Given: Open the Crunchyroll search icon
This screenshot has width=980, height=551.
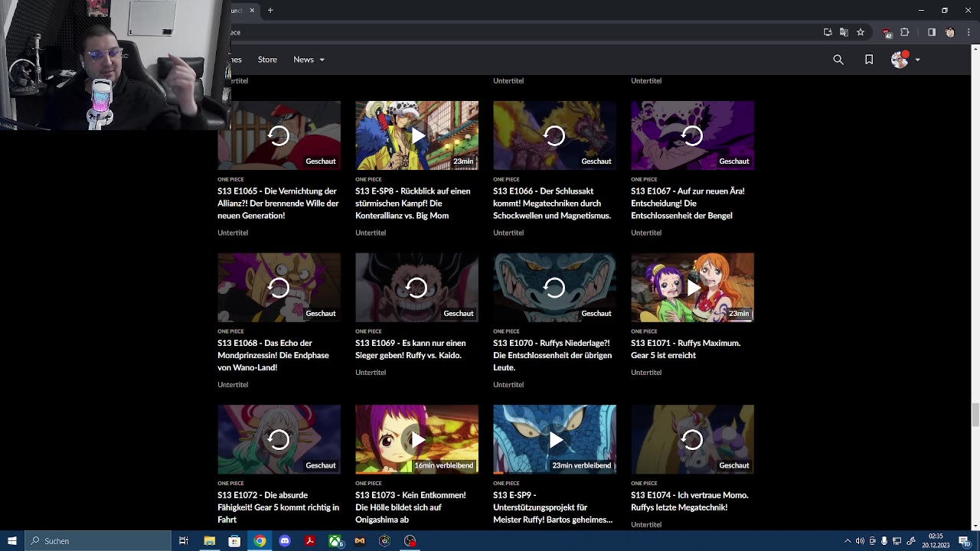Looking at the screenshot, I should click(838, 60).
